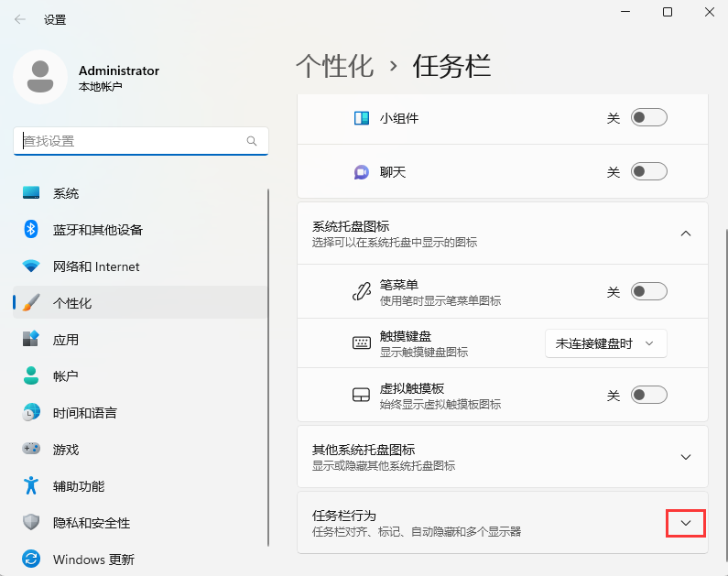Screen dimensions: 728x576
Task: Click the 系统托盘图标 section title
Action: pos(351,226)
